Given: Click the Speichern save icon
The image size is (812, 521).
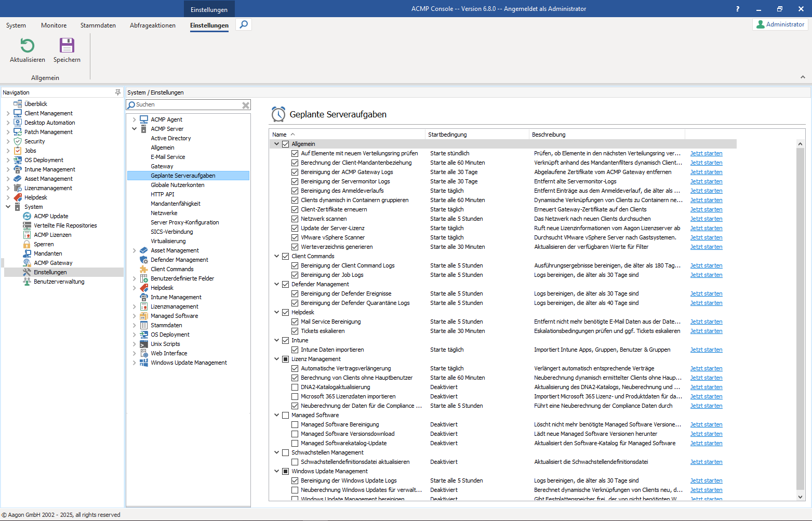Looking at the screenshot, I should pos(66,46).
